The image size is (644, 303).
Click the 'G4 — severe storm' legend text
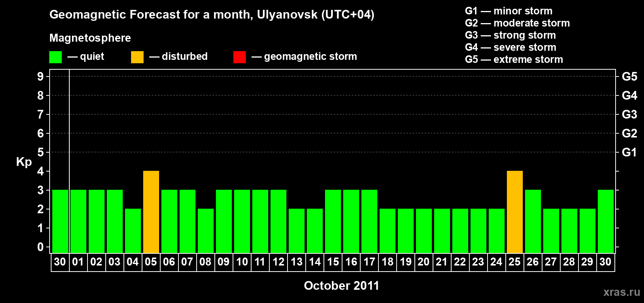(x=511, y=47)
